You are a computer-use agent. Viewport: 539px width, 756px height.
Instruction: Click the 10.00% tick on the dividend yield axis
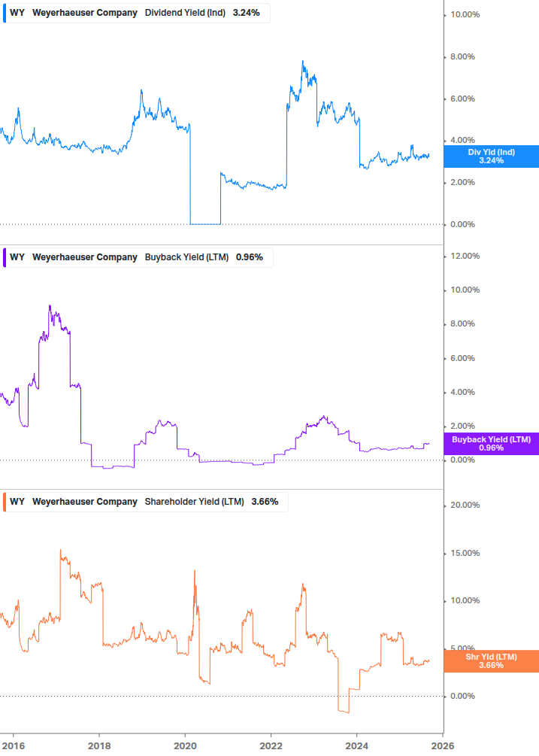coord(465,15)
